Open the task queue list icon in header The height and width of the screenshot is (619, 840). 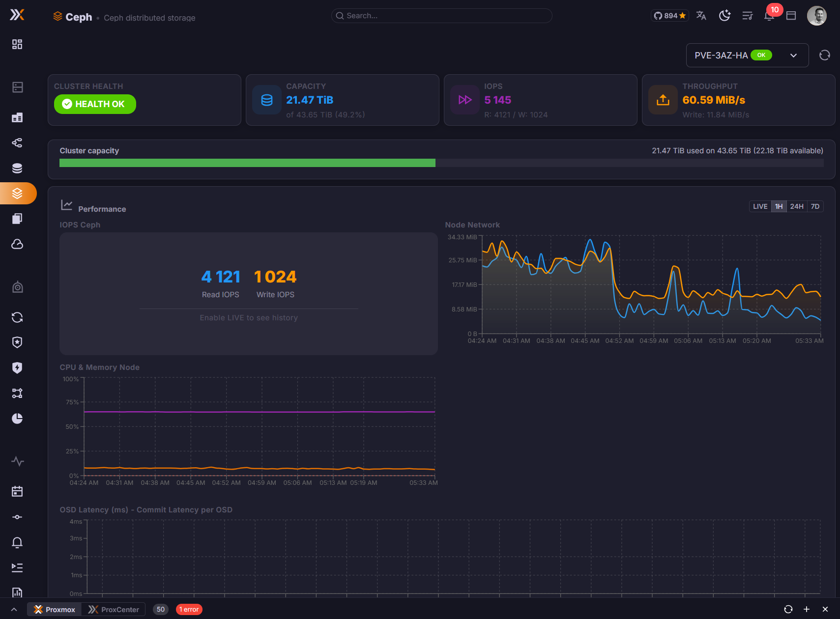pyautogui.click(x=748, y=16)
